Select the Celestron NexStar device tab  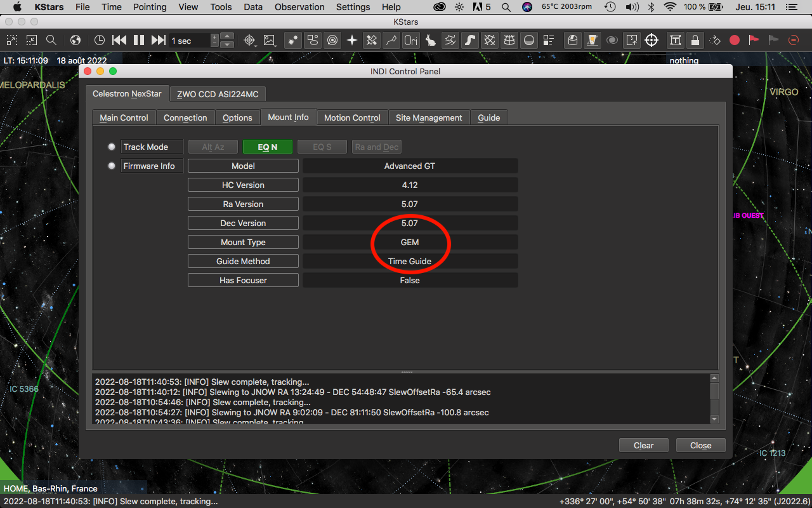128,93
